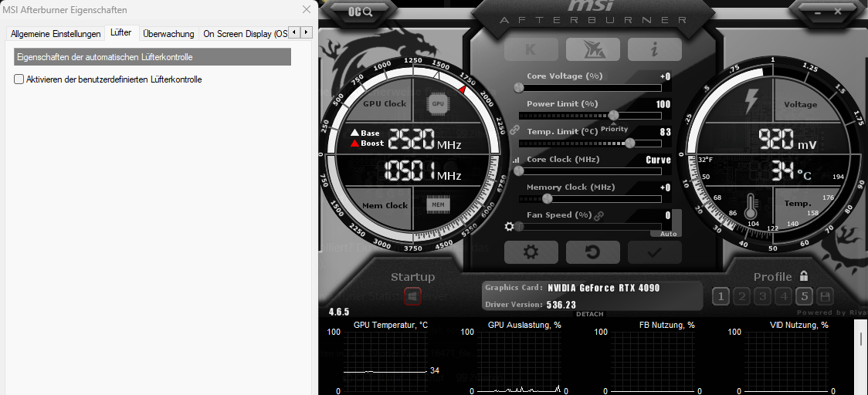Viewport: 868px width, 395px height.
Task: Open the information i button
Action: coord(655,50)
